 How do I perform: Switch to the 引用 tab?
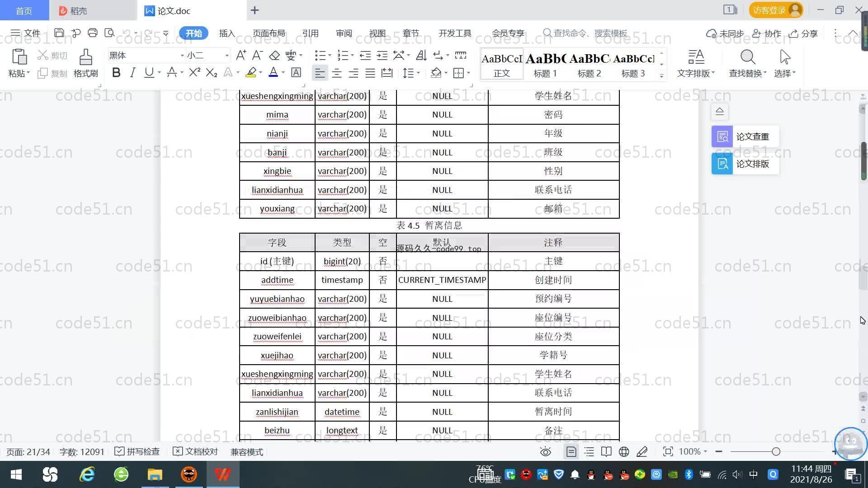pyautogui.click(x=310, y=33)
